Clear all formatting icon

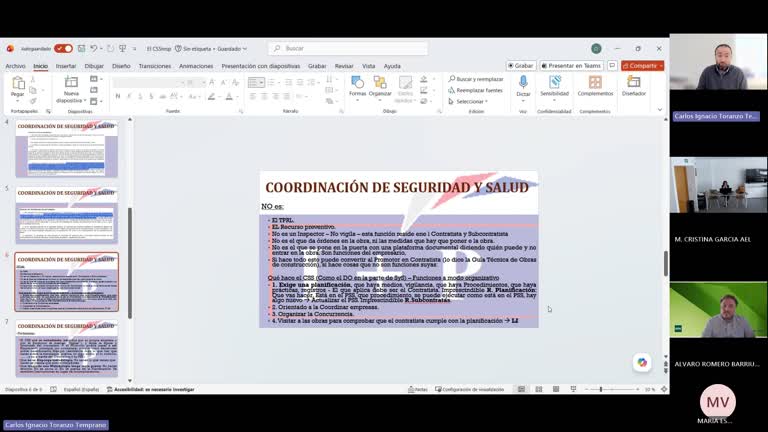(236, 83)
